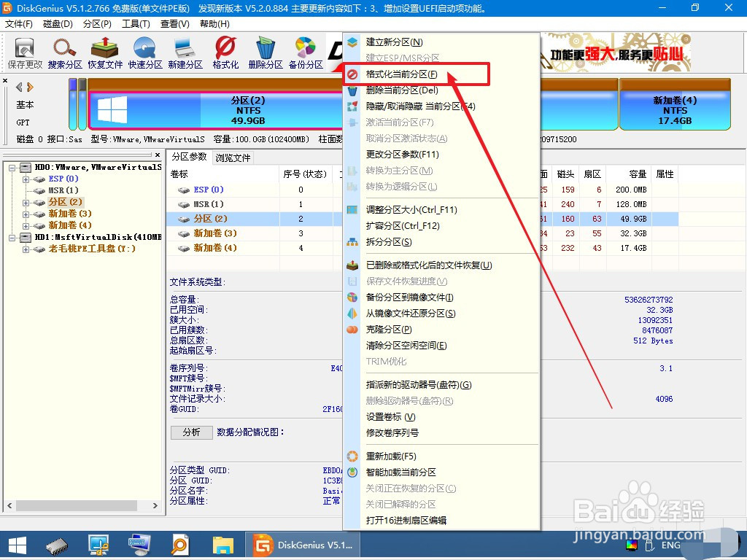Image resolution: width=747 pixels, height=560 pixels.
Task: Go to next disk with right arrow
Action: click(31, 87)
